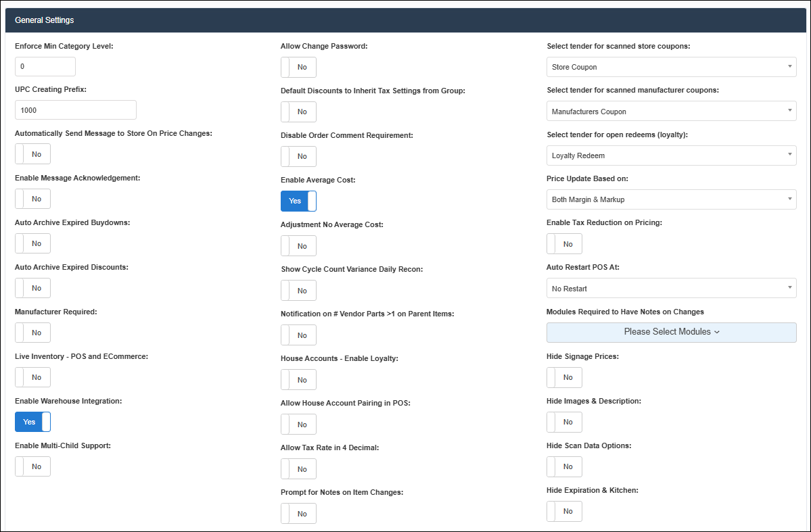The width and height of the screenshot is (811, 532).
Task: Click the UPC Creating Prefix input field
Action: pos(75,110)
